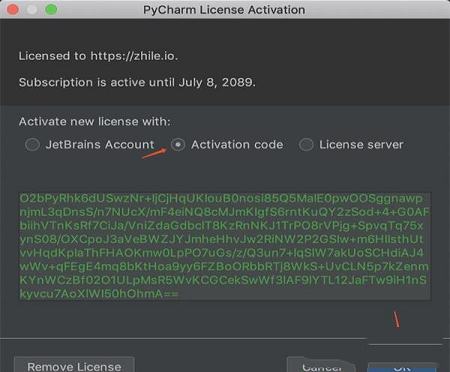Select the JetBrains Account radio button

click(x=32, y=145)
